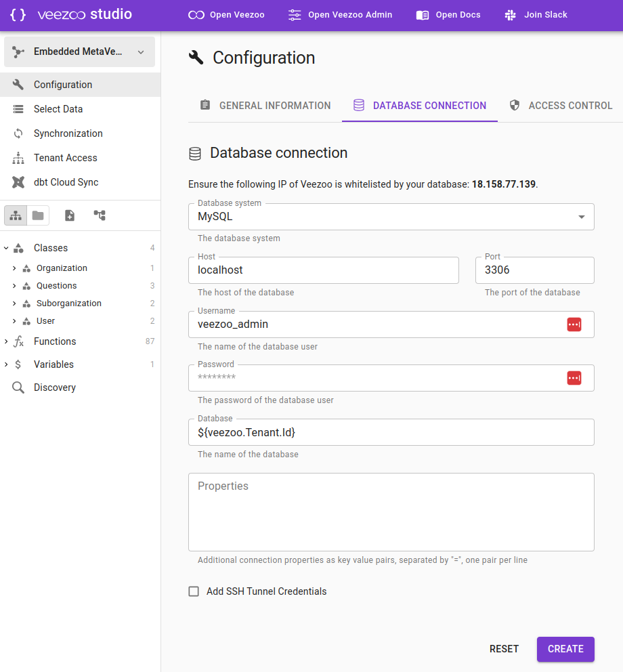Click the Questions class icon
The height and width of the screenshot is (672, 623).
tap(26, 286)
